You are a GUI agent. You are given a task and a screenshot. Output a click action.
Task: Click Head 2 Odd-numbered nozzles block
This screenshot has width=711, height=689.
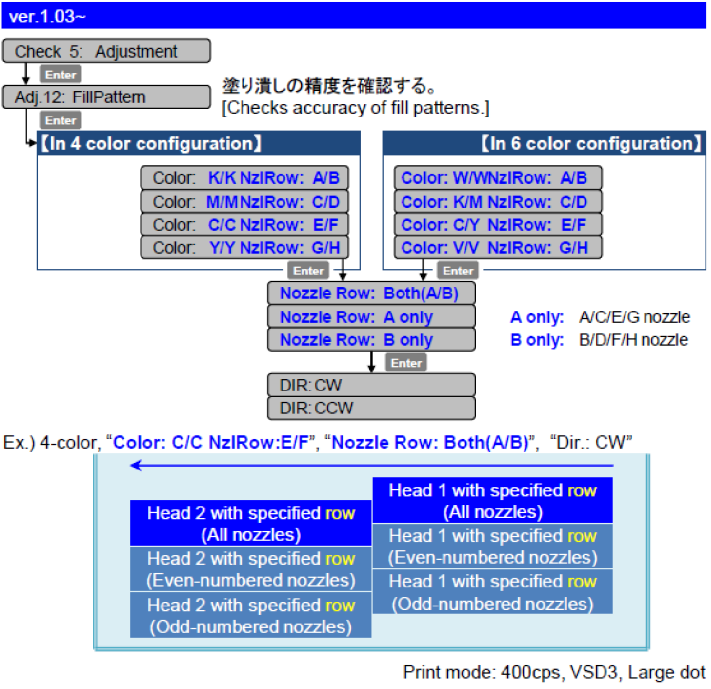(x=250, y=615)
